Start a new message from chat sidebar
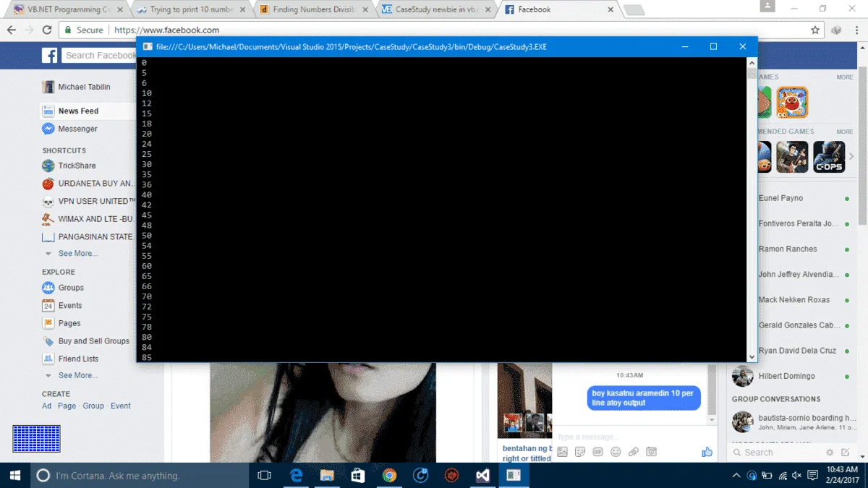 pyautogui.click(x=846, y=453)
